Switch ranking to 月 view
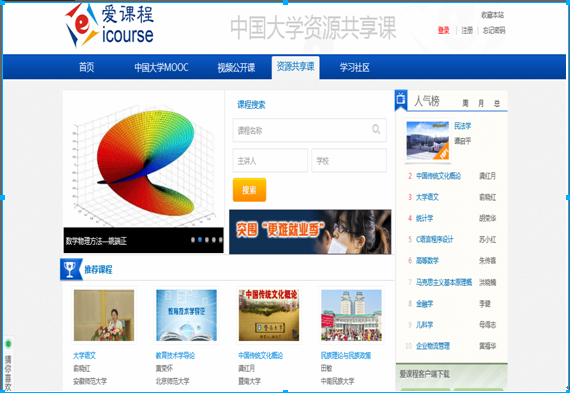 pyautogui.click(x=481, y=103)
